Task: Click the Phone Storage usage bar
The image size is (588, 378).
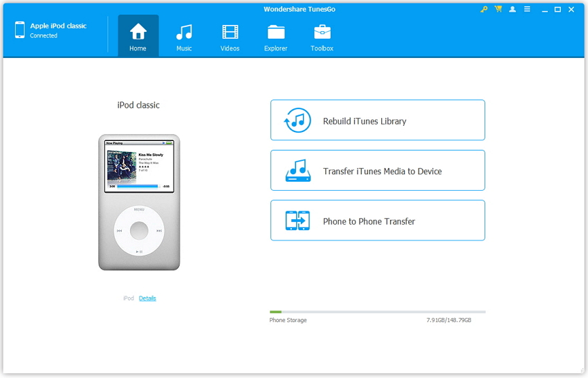Action: click(x=377, y=312)
